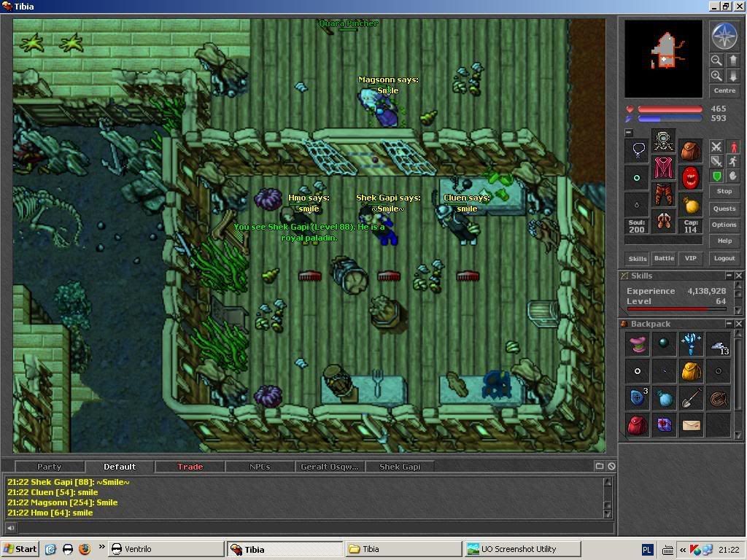
Task: Open the red backpack inside Backpack
Action: [x=637, y=425]
